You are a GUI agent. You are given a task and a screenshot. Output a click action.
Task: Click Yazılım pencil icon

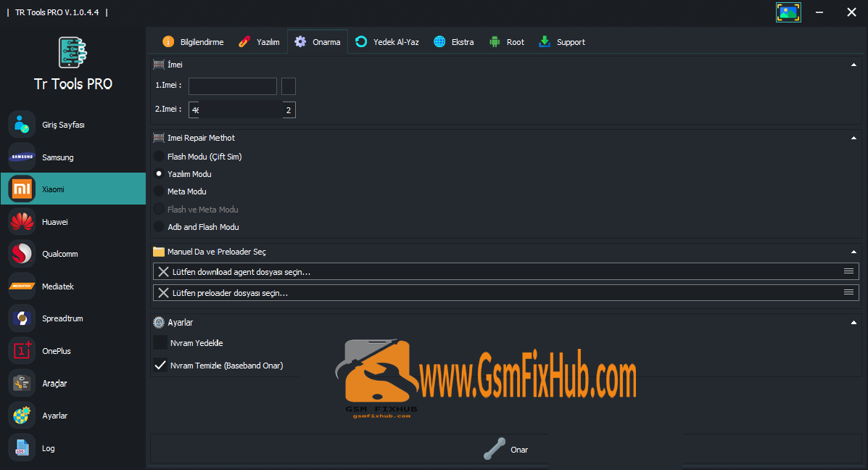pos(244,41)
